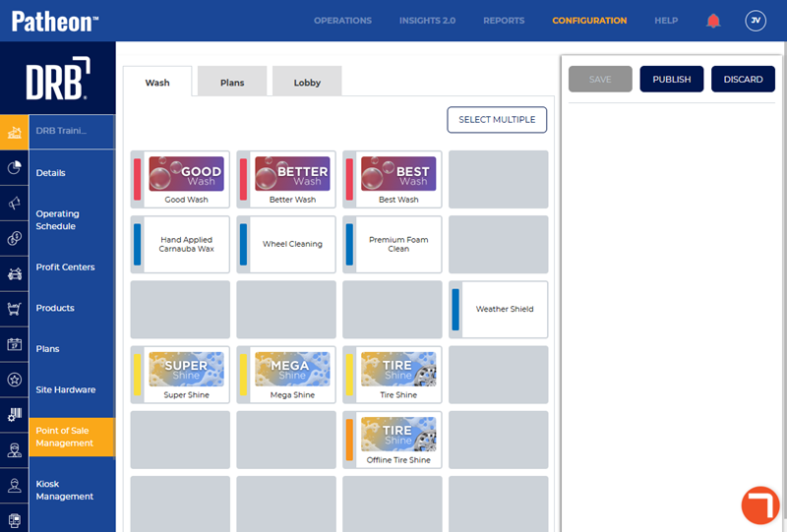Select the megaphone icon in left rail
Viewport: 787px width, 532px height.
click(14, 204)
